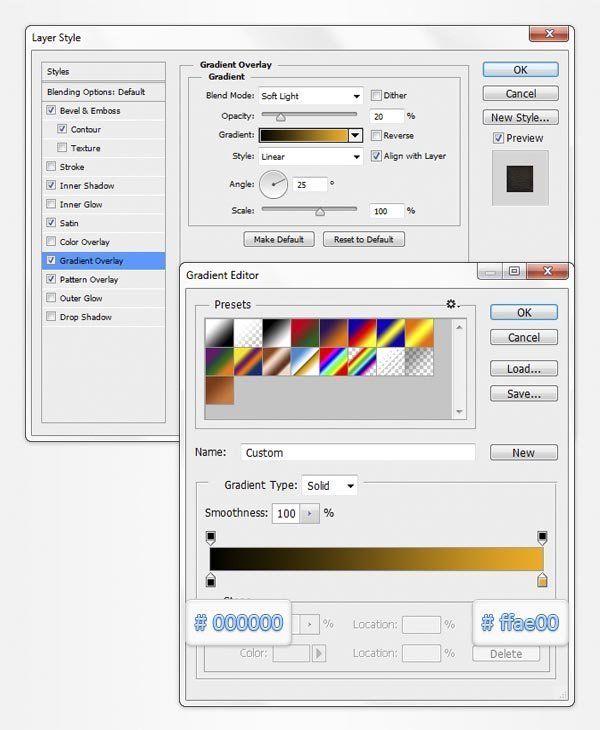The image size is (600, 730).
Task: Enable the Inner Glow checkbox
Action: click(51, 204)
